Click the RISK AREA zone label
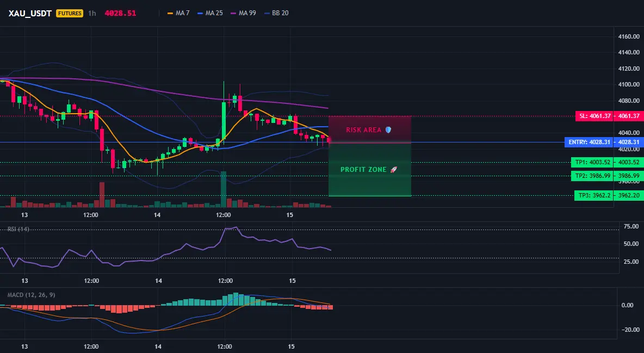 tap(363, 130)
